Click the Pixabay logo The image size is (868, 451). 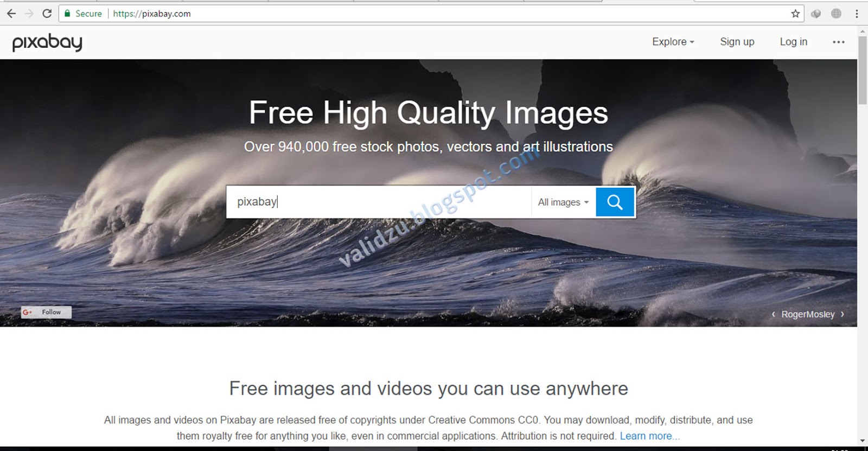47,42
